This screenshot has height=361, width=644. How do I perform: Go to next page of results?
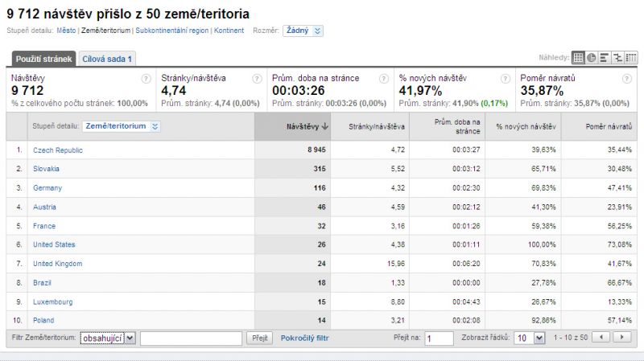tap(622, 338)
